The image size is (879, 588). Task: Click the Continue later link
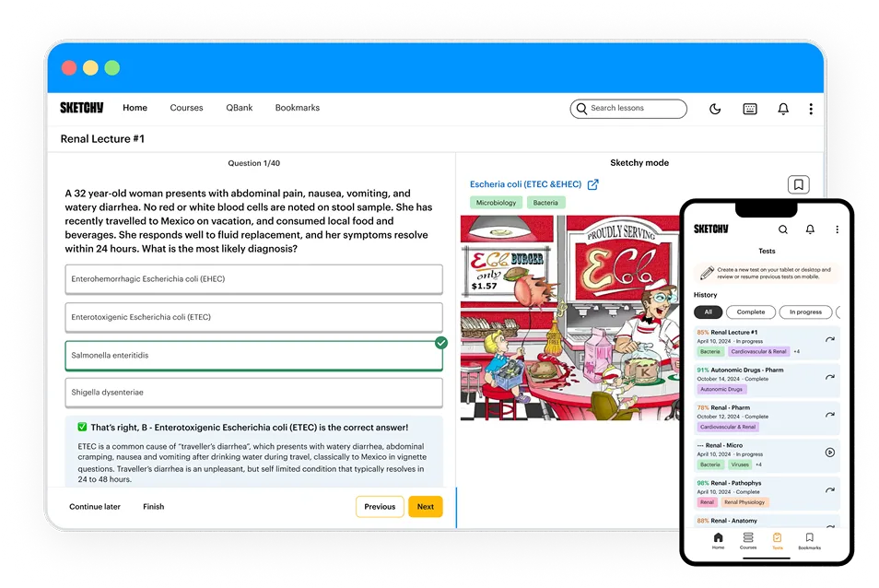tap(95, 507)
